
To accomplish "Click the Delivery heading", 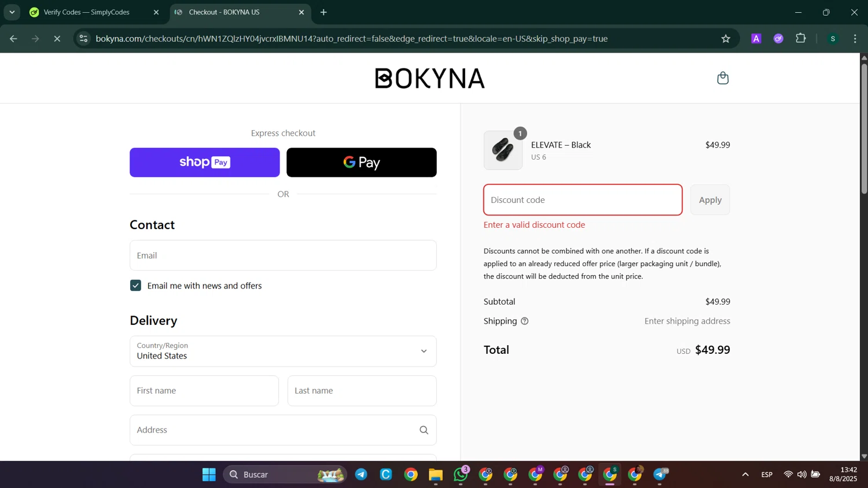I will 153,320.
